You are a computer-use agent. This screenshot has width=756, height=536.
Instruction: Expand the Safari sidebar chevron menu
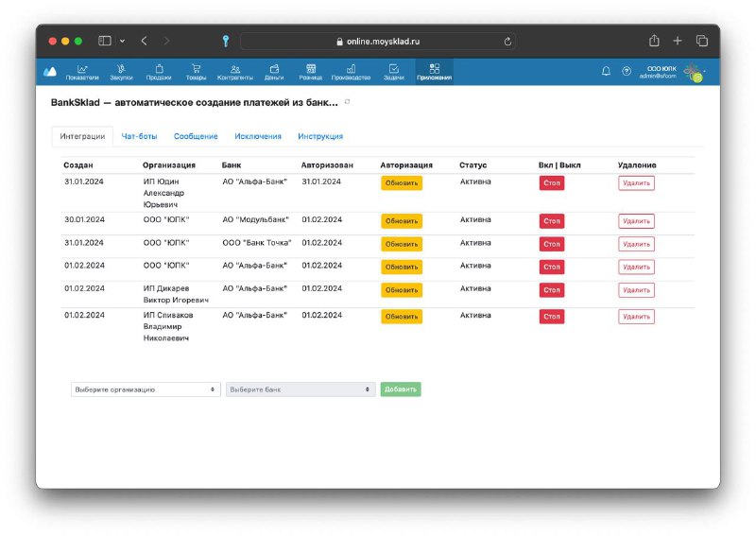123,41
